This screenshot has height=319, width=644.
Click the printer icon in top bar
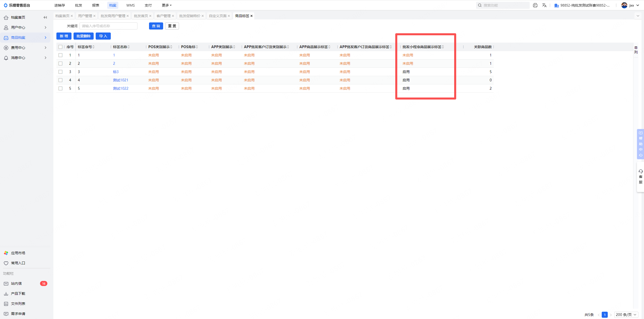(x=535, y=5)
